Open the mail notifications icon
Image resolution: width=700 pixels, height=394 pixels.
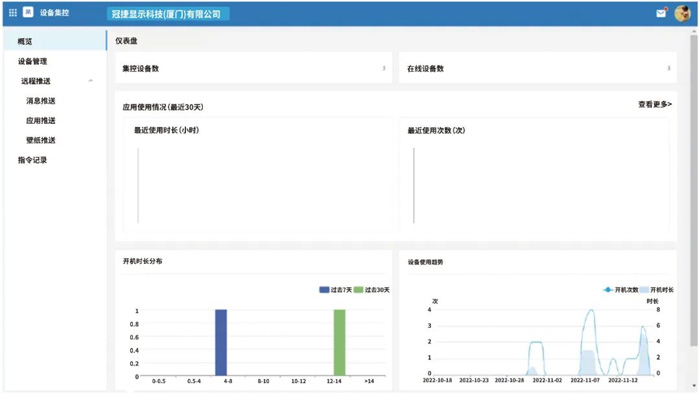[661, 13]
